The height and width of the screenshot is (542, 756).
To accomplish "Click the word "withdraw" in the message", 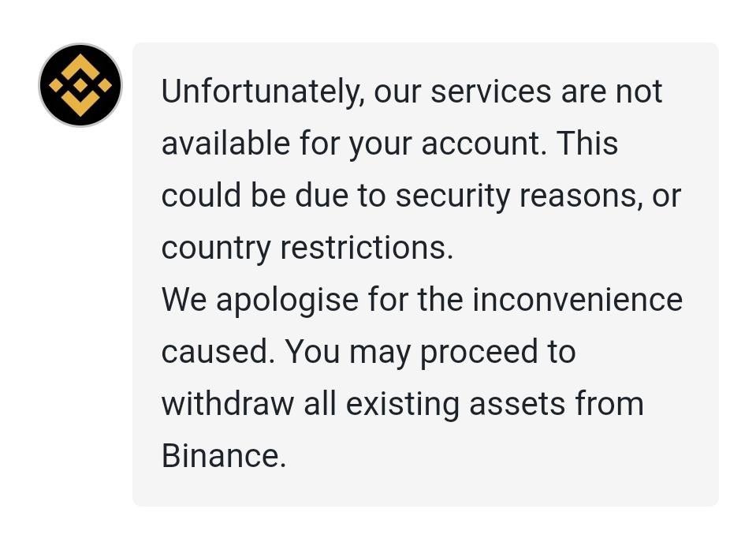I will click(228, 404).
